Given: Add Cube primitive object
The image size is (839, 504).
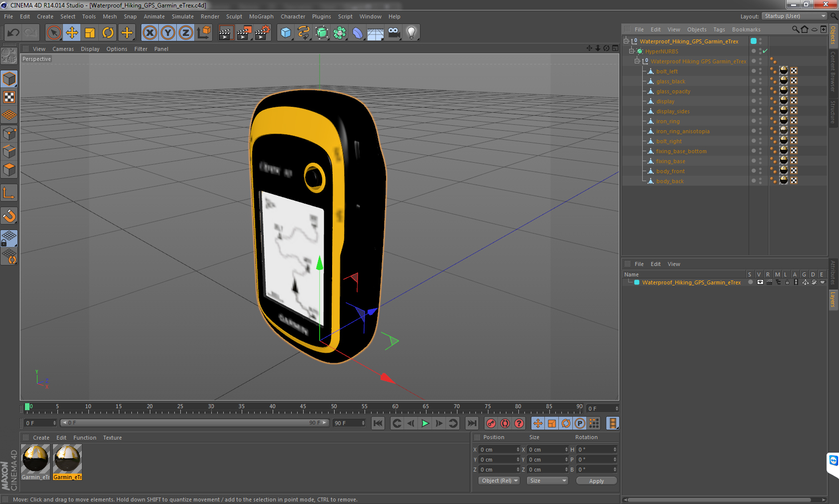Looking at the screenshot, I should (x=286, y=33).
